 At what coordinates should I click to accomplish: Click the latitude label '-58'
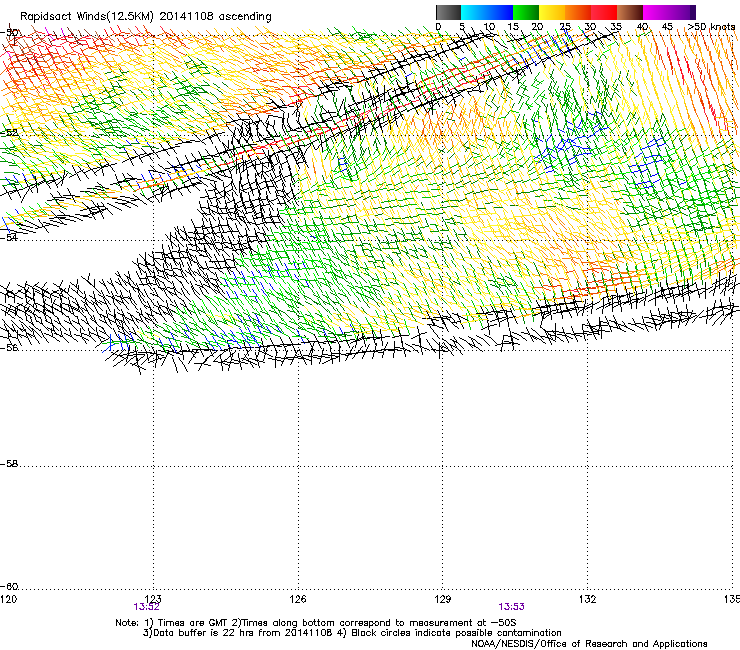tap(9, 464)
